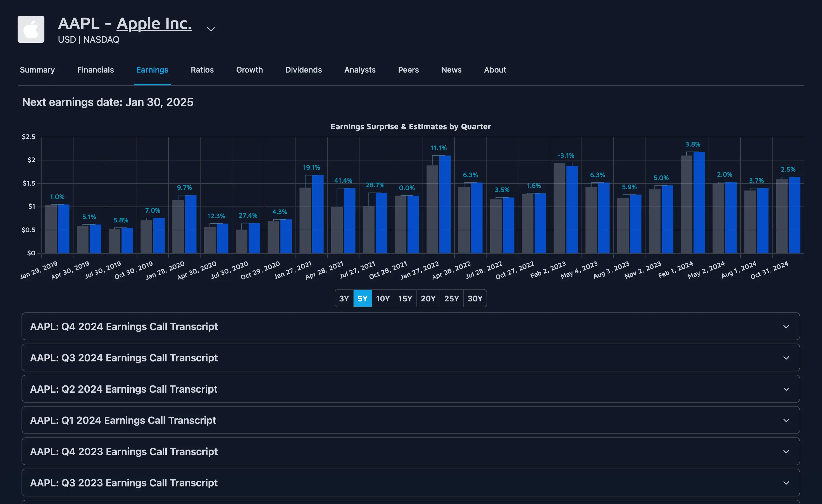Click the blue actual bar for Jan 28, 2020
Viewport: 822px width, 504px height.
click(x=191, y=224)
